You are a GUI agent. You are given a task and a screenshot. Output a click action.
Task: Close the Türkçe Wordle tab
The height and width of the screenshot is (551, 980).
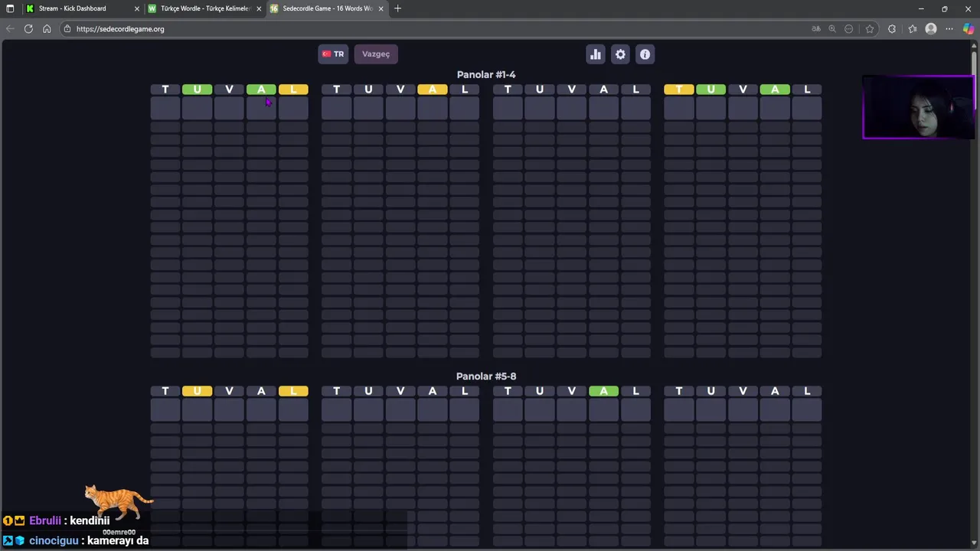pyautogui.click(x=259, y=8)
